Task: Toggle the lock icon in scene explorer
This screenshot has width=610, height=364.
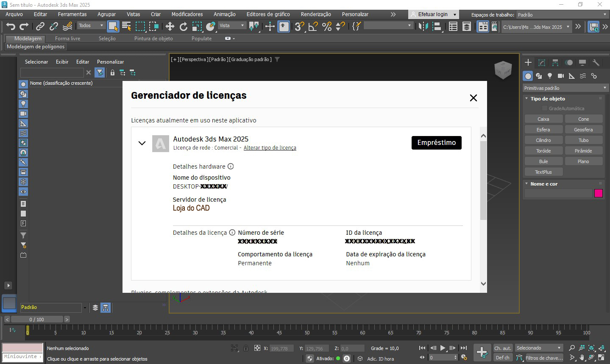Action: (112, 72)
